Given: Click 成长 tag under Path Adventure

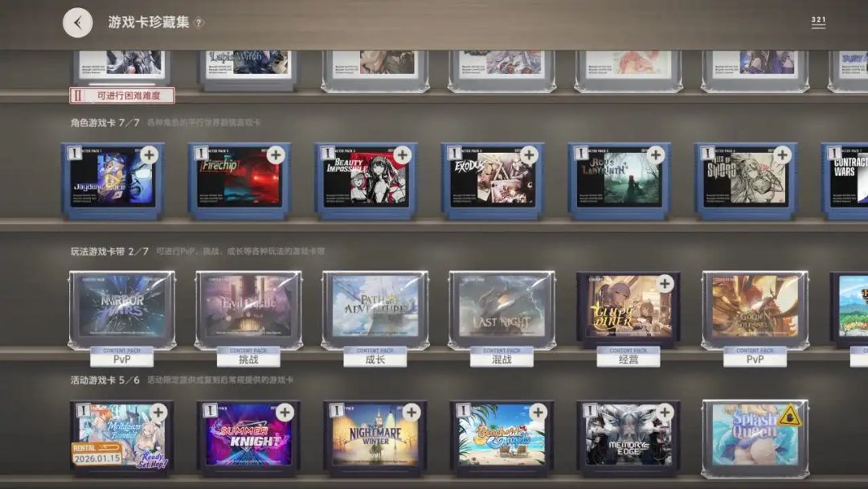Looking at the screenshot, I should pos(375,356).
